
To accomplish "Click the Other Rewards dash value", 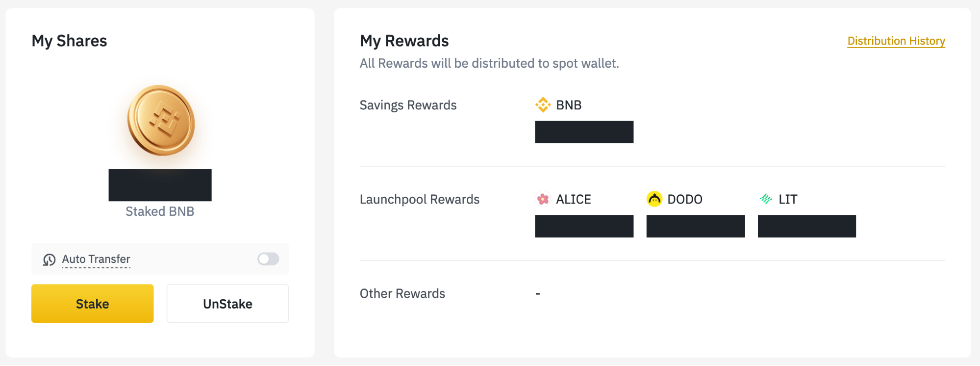I will pyautogui.click(x=538, y=294).
